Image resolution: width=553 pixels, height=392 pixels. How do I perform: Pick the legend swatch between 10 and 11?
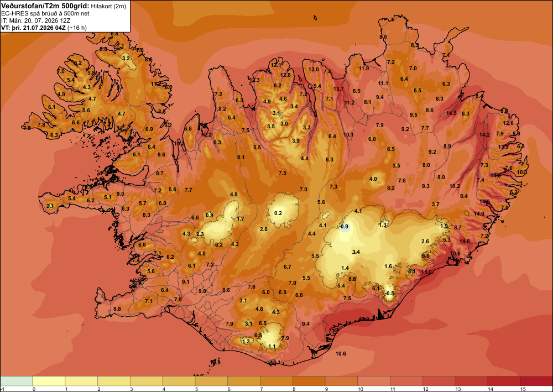[x=374, y=381]
